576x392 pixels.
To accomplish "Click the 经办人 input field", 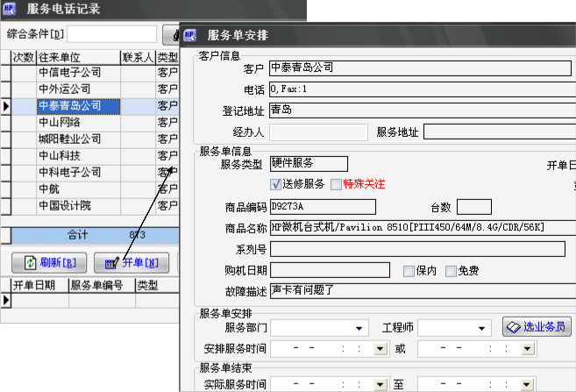I will tap(318, 132).
